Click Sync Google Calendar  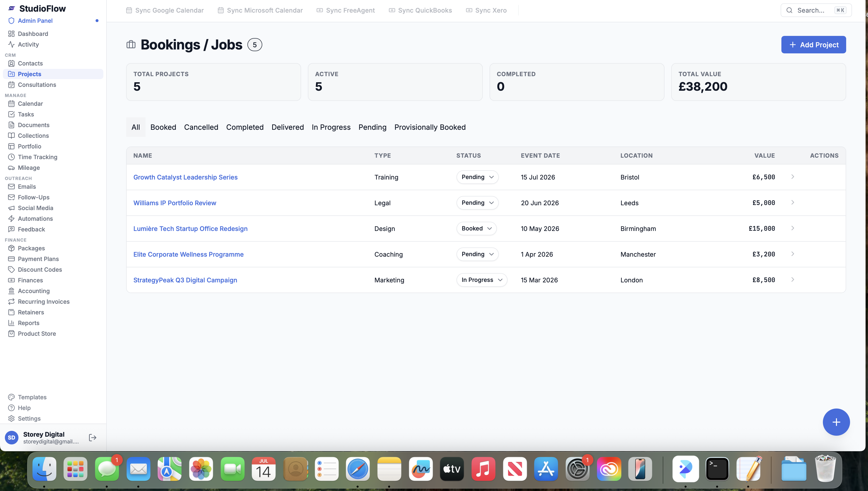(165, 10)
